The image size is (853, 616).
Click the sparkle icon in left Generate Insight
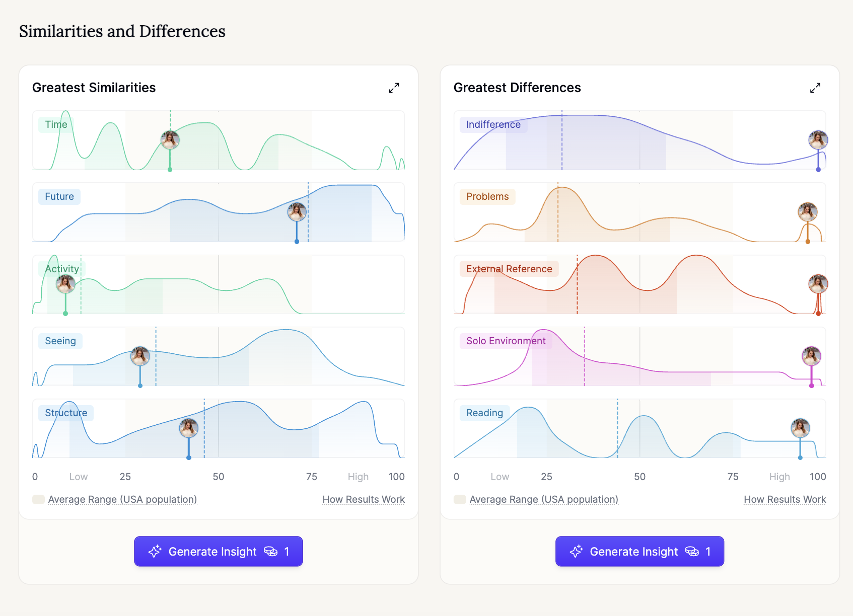click(x=155, y=552)
